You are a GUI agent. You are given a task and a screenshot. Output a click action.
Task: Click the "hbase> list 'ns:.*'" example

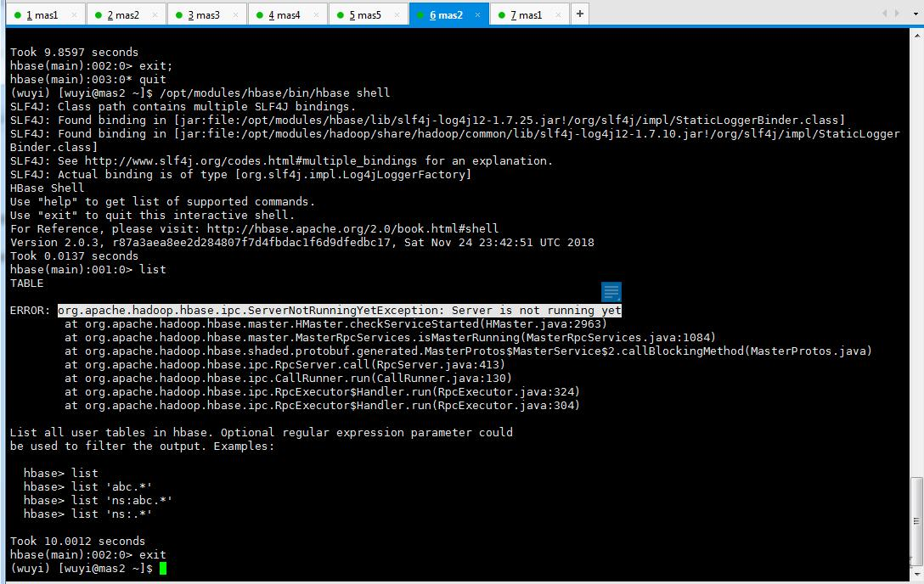(x=87, y=514)
